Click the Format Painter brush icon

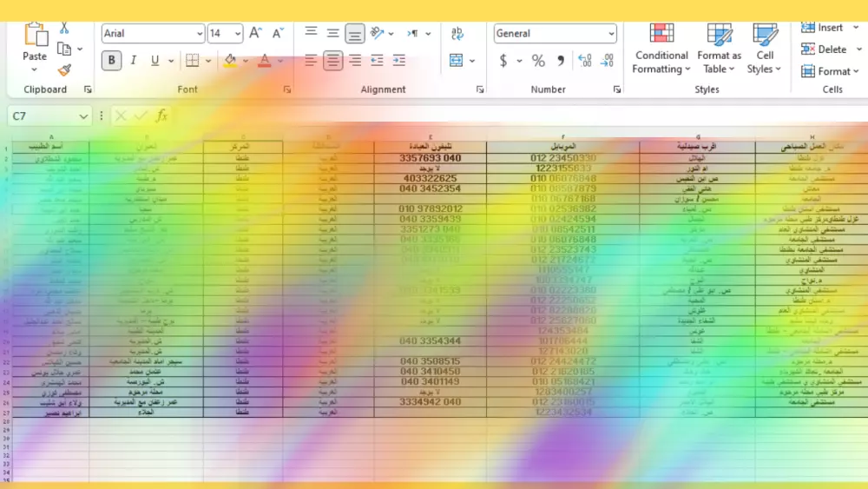64,69
